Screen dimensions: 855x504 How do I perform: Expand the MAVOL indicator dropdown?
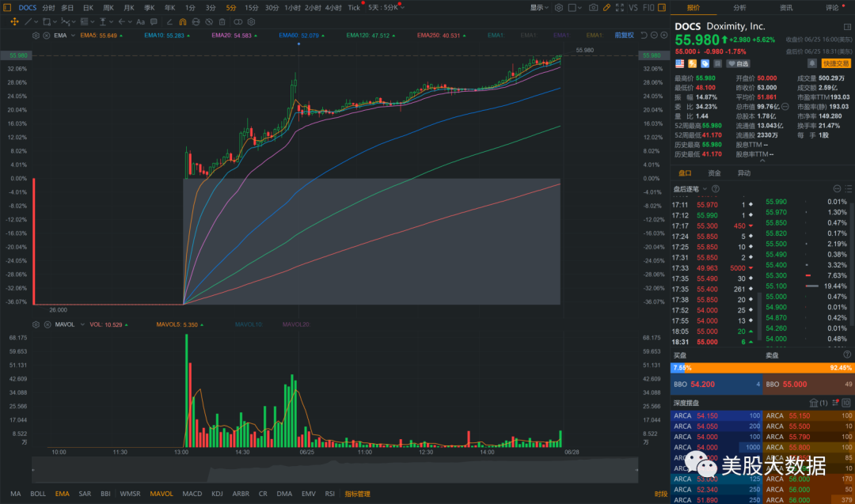(82, 324)
